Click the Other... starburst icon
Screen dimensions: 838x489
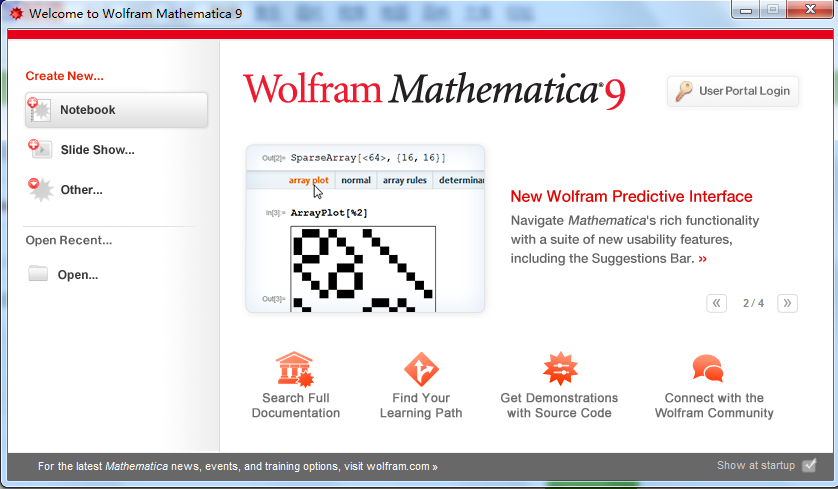tap(41, 189)
